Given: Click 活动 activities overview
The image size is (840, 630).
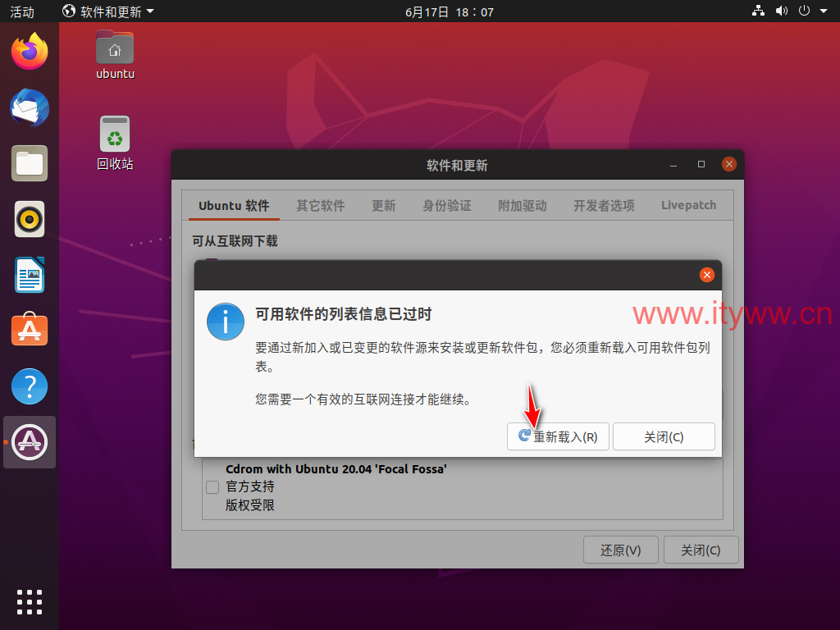Looking at the screenshot, I should tap(22, 11).
